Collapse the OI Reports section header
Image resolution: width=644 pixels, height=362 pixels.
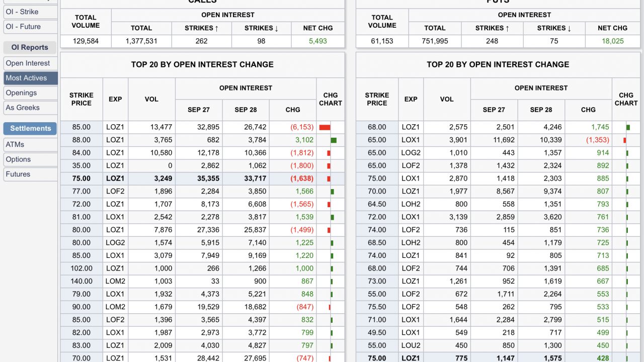(30, 47)
